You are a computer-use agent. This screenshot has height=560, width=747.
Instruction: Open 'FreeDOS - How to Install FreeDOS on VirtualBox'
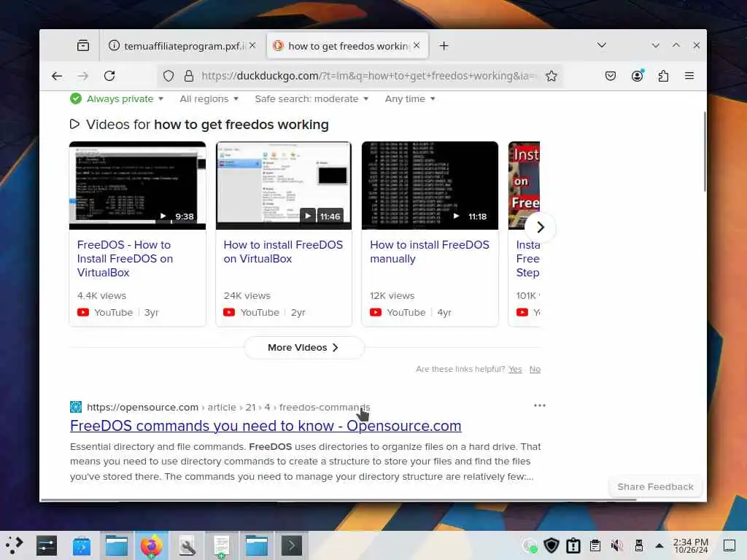pos(125,259)
